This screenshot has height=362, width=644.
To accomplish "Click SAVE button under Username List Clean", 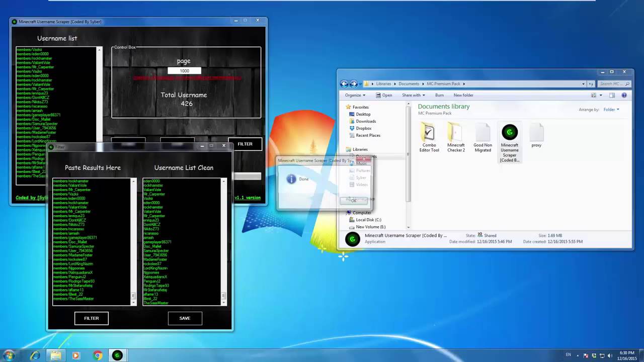I will point(185,318).
